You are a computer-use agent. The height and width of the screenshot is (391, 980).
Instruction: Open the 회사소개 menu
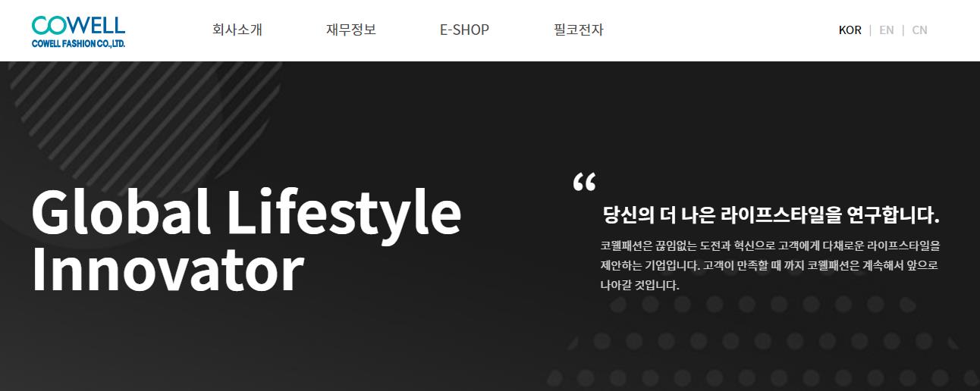pyautogui.click(x=237, y=30)
